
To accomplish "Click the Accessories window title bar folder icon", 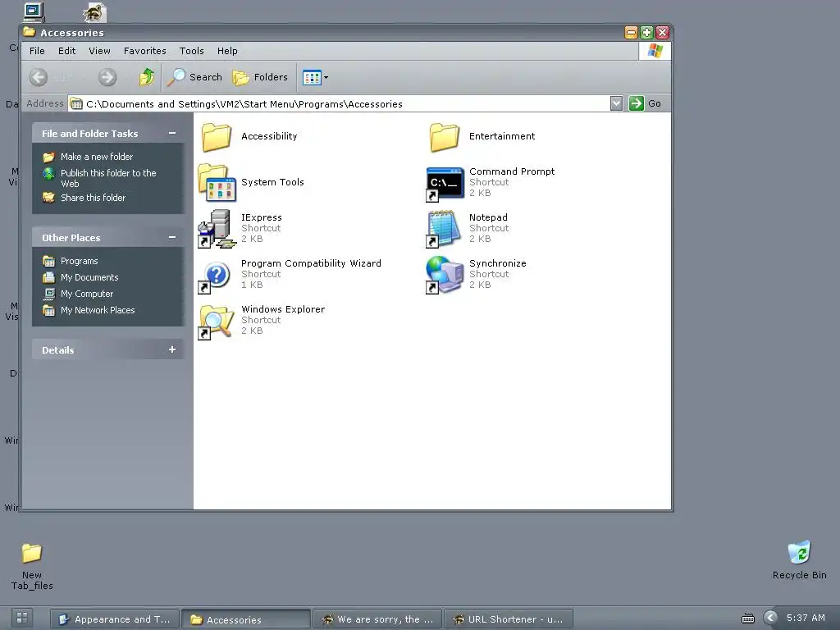I will click(x=30, y=32).
